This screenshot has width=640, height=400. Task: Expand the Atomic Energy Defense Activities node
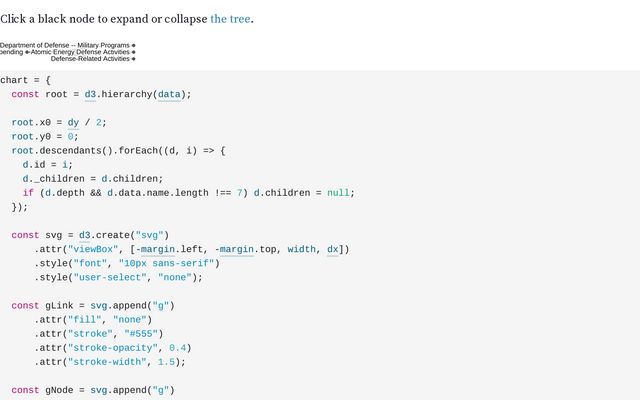(x=133, y=52)
